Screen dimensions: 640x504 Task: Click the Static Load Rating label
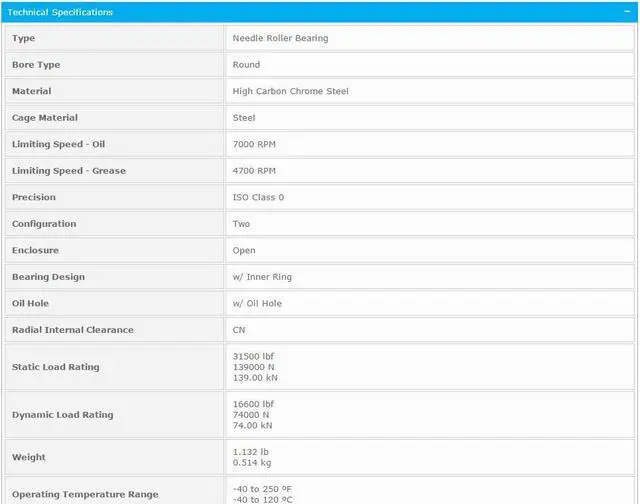(56, 367)
